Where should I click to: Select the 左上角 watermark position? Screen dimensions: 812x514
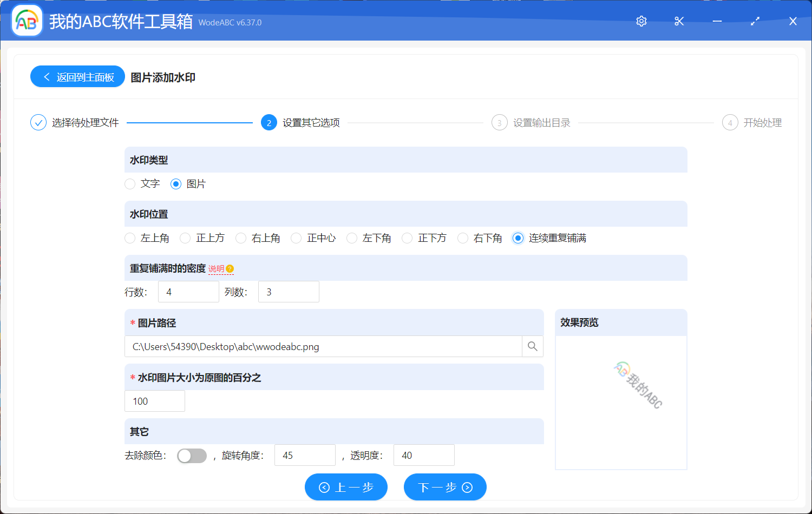[130, 238]
